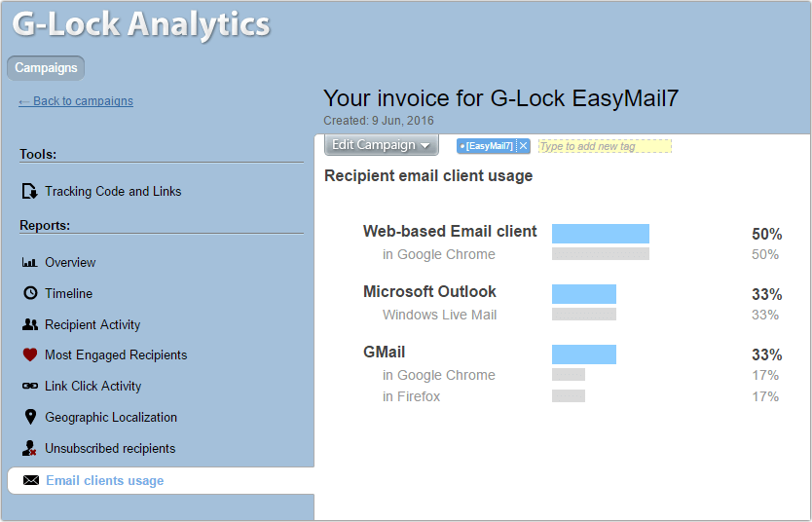Click the 33% value beside Microsoft Outlook
Viewport: 812px width, 522px height.
pos(766,295)
